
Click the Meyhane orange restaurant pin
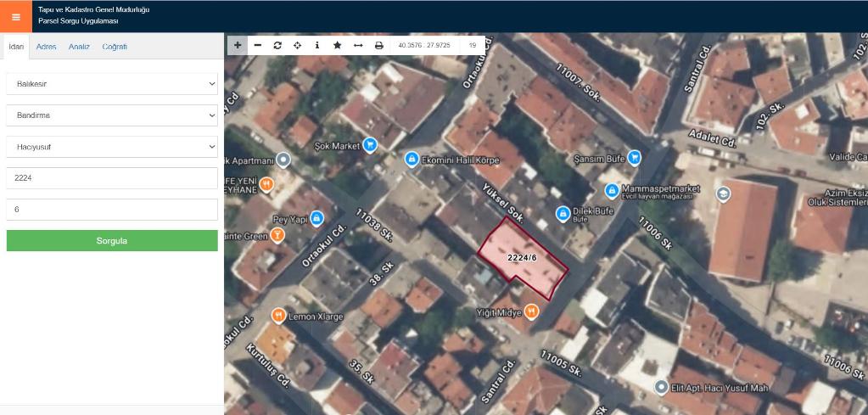click(x=266, y=183)
